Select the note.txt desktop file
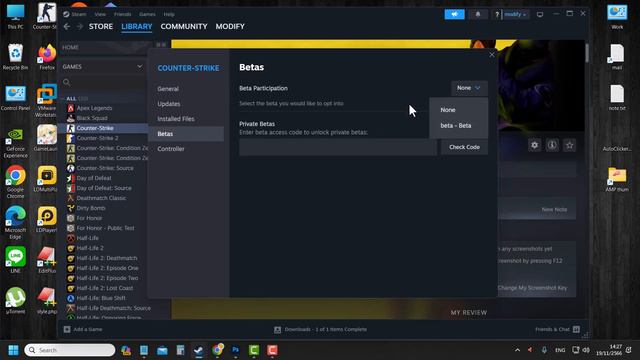Image resolution: width=640 pixels, height=360 pixels. pyautogui.click(x=617, y=98)
